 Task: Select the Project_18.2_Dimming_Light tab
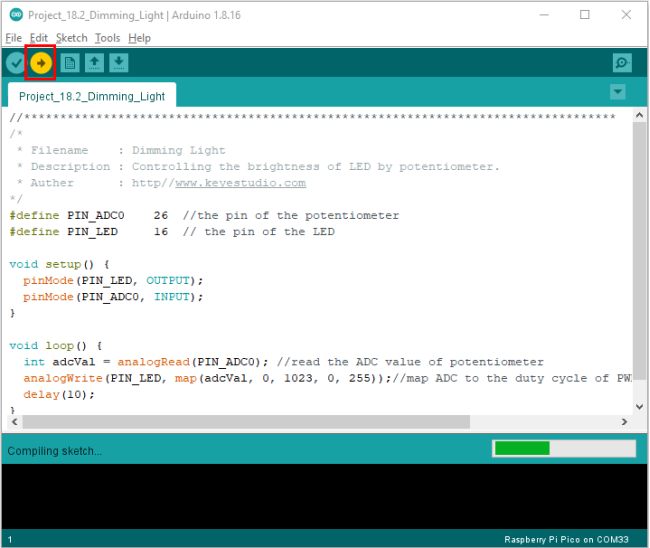[92, 96]
